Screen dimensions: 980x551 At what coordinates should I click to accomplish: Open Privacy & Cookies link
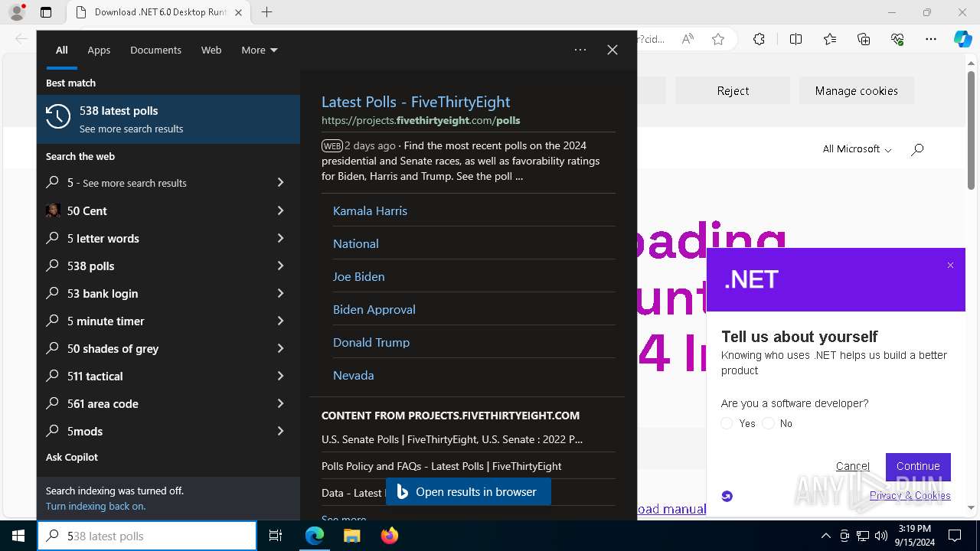coord(910,495)
